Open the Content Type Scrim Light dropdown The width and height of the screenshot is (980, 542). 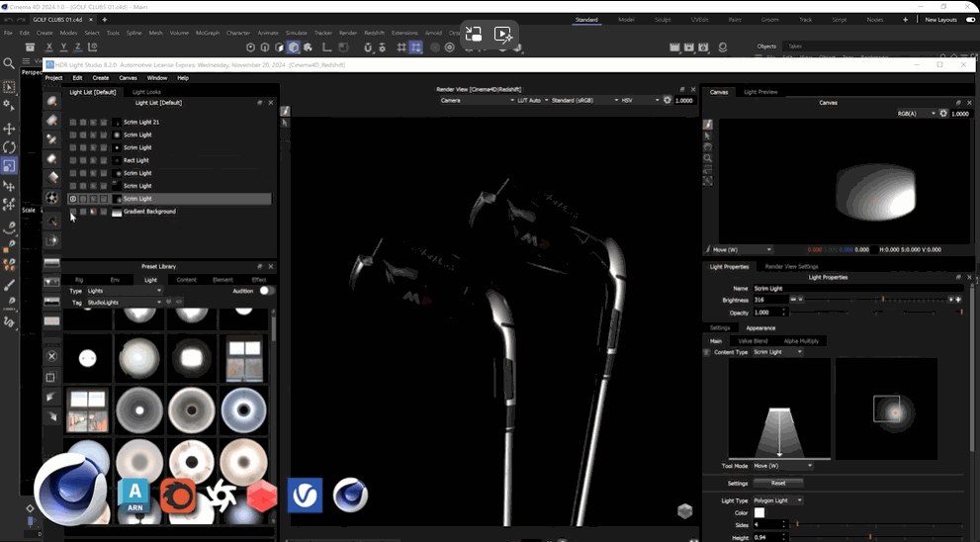coord(777,352)
